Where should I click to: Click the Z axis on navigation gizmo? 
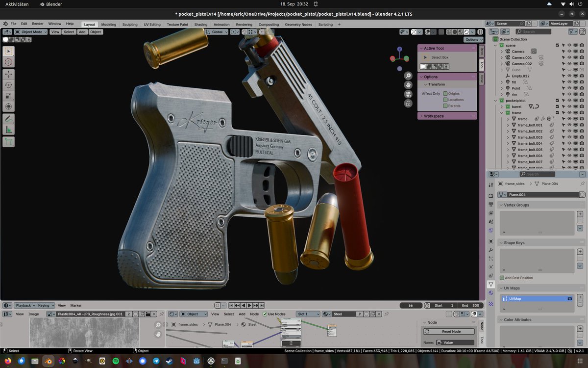click(x=400, y=49)
